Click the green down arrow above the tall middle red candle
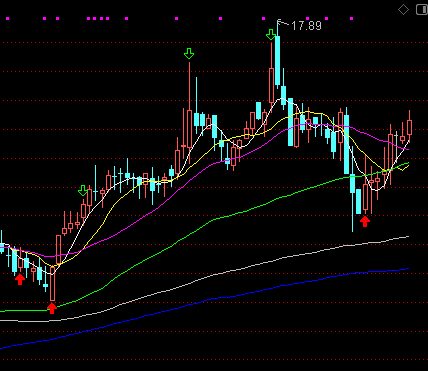The width and height of the screenshot is (428, 371). tap(189, 53)
